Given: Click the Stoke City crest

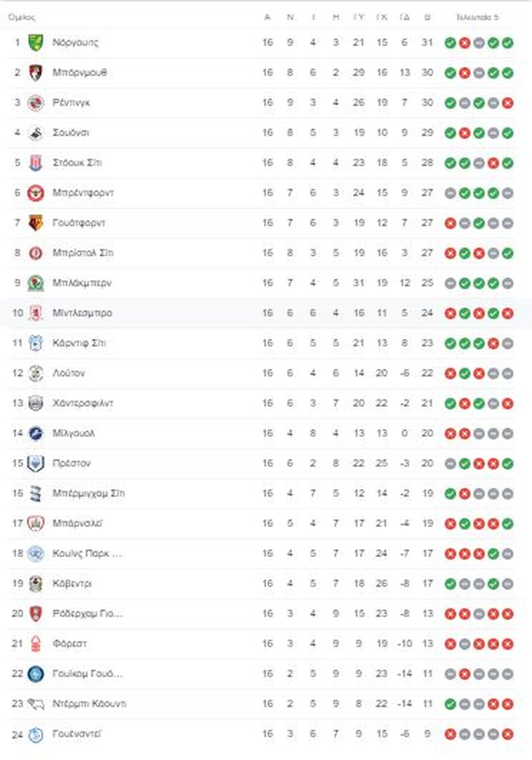Looking at the screenshot, I should click(x=35, y=163).
